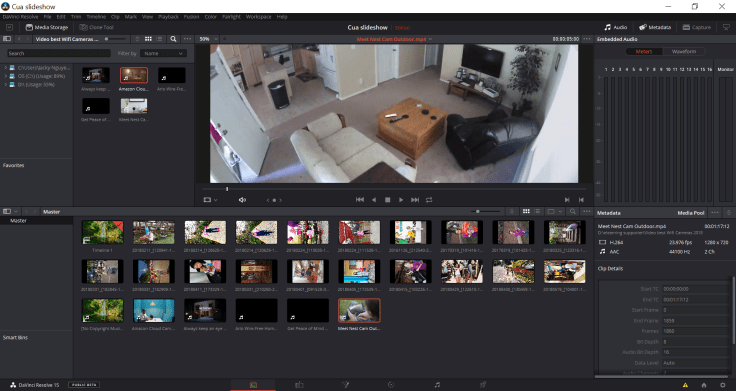Open the File menu

click(47, 17)
